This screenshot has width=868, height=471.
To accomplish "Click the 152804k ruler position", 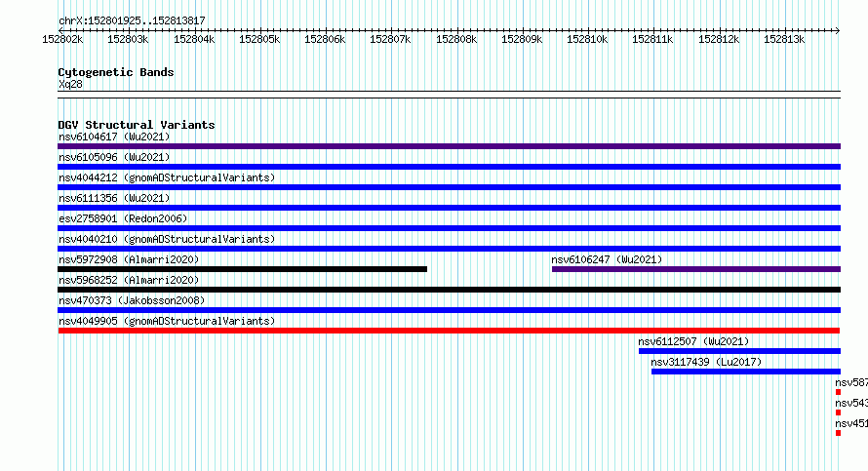I will coord(194,39).
